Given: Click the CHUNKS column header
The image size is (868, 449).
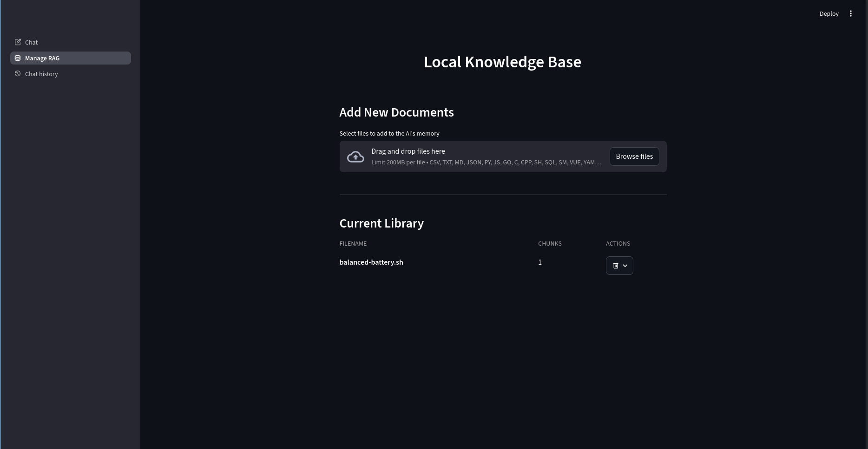Looking at the screenshot, I should [x=550, y=244].
